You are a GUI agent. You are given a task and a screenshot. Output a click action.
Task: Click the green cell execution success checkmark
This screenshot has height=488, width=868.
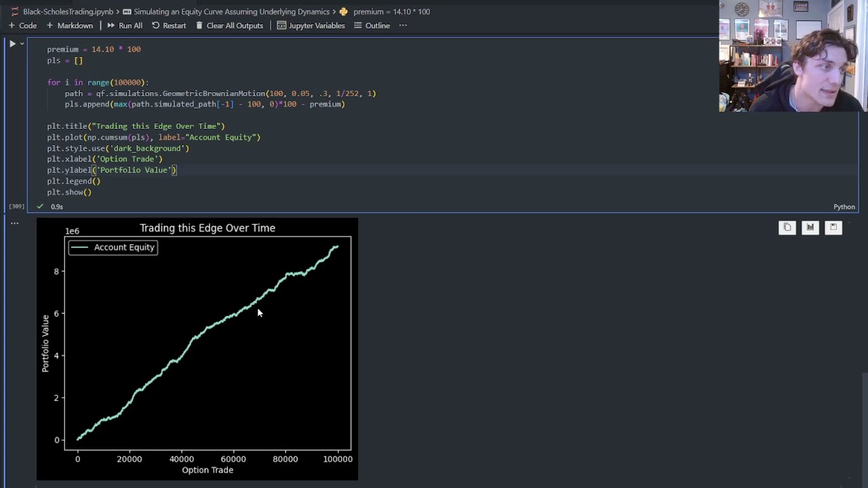40,206
